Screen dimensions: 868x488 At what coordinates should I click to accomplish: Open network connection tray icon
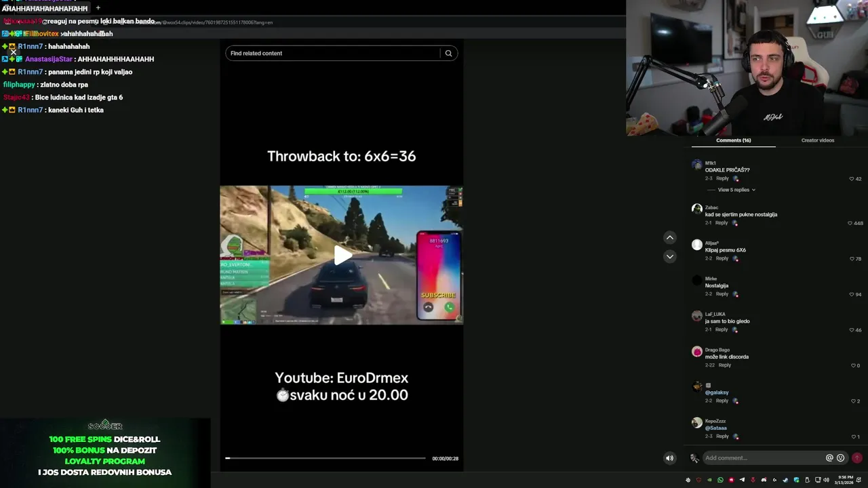[818, 480]
